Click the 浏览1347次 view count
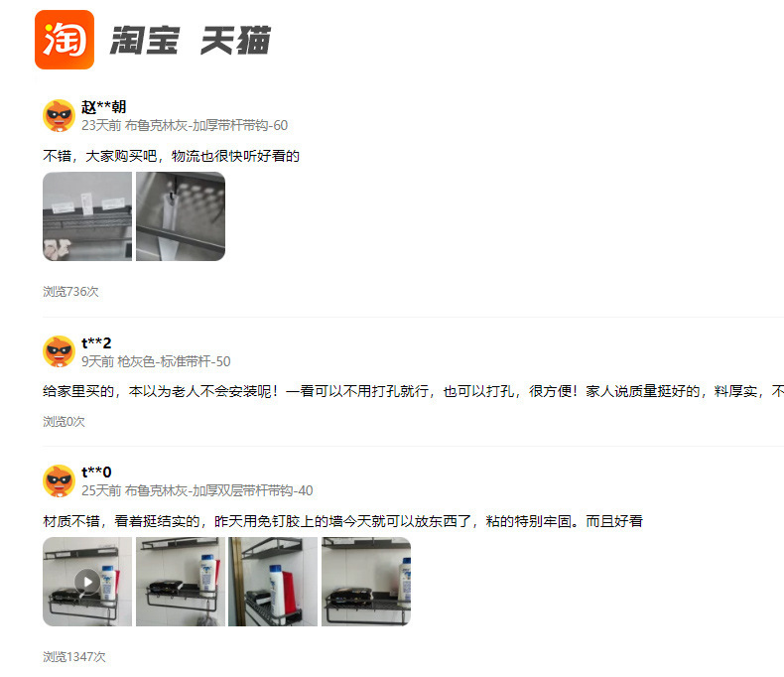This screenshot has width=784, height=677. 74,657
